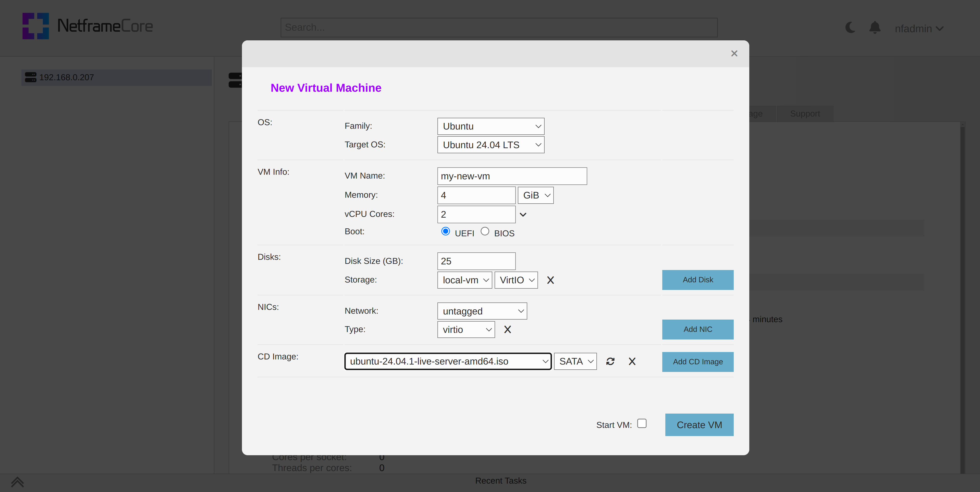Image resolution: width=980 pixels, height=492 pixels.
Task: Click the vCPU Cores value field
Action: [476, 215]
